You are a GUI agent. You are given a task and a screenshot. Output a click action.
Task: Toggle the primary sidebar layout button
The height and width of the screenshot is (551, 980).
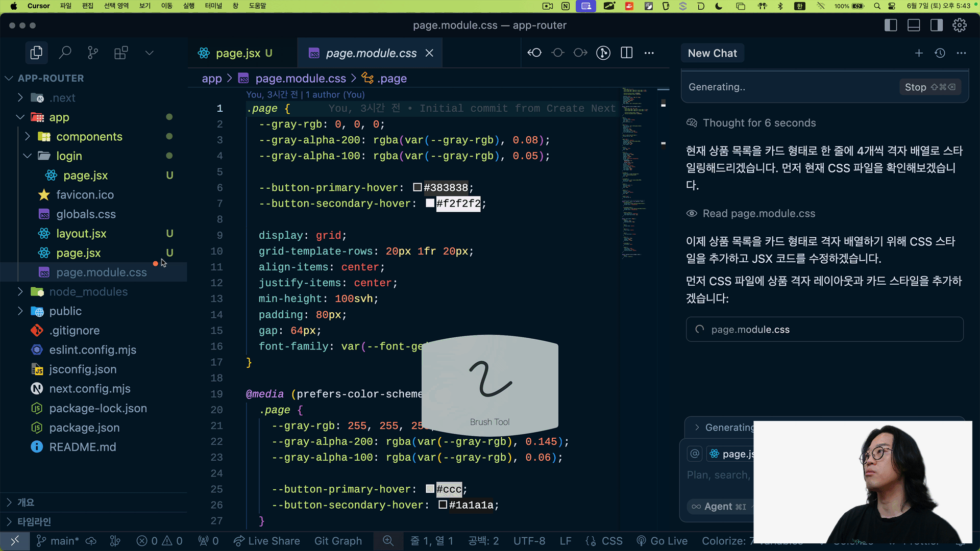(890, 25)
